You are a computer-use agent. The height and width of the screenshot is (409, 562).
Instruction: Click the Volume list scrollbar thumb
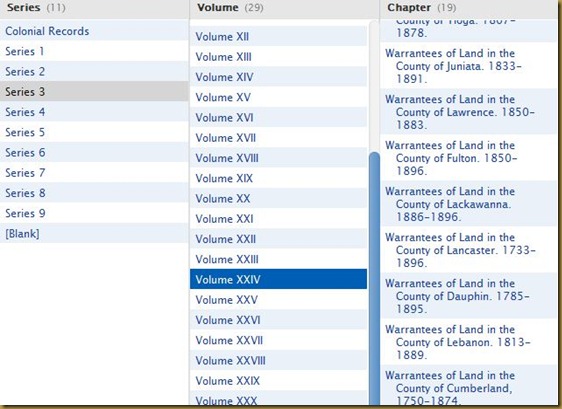(374, 279)
